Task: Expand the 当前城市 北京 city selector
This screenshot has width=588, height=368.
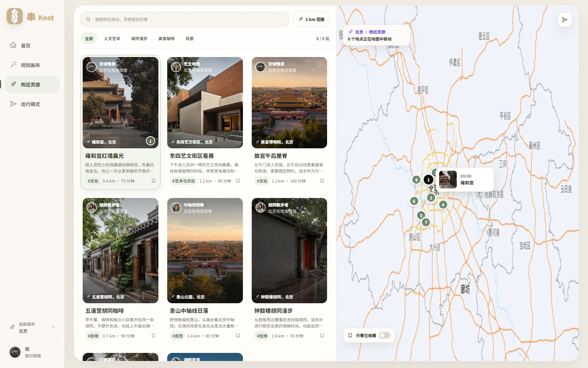Action: coord(32,328)
